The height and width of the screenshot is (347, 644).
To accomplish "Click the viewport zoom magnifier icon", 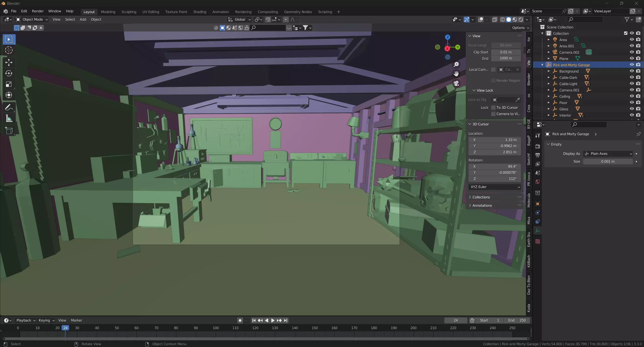I will (456, 64).
